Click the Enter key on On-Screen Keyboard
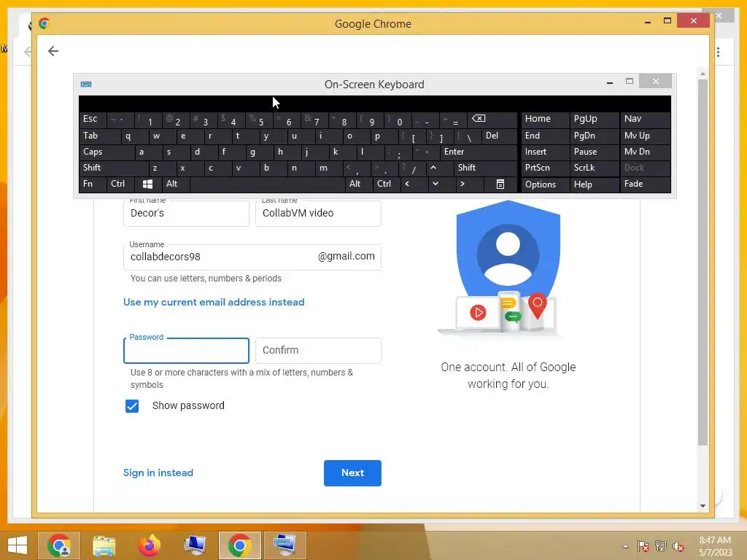Image resolution: width=747 pixels, height=560 pixels. tap(479, 152)
